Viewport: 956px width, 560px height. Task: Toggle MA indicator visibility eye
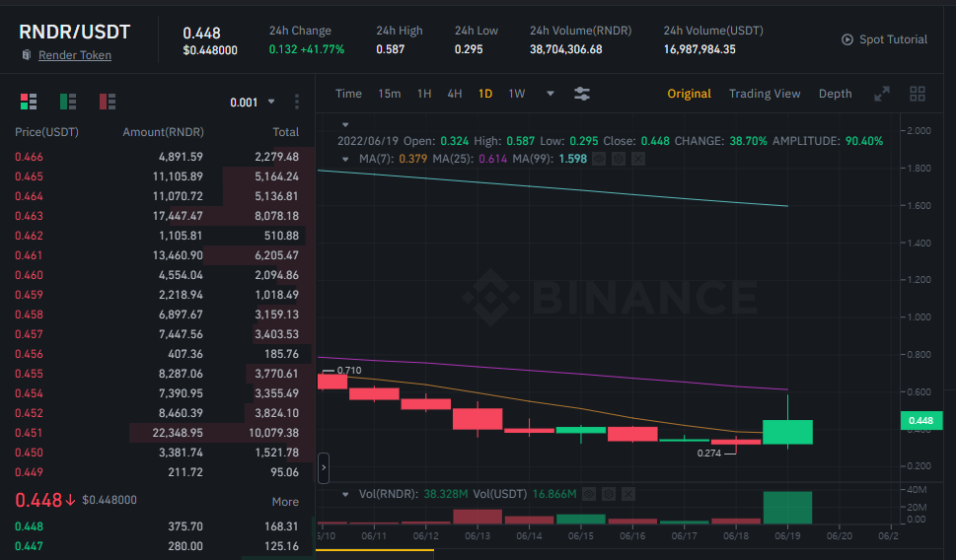599,159
